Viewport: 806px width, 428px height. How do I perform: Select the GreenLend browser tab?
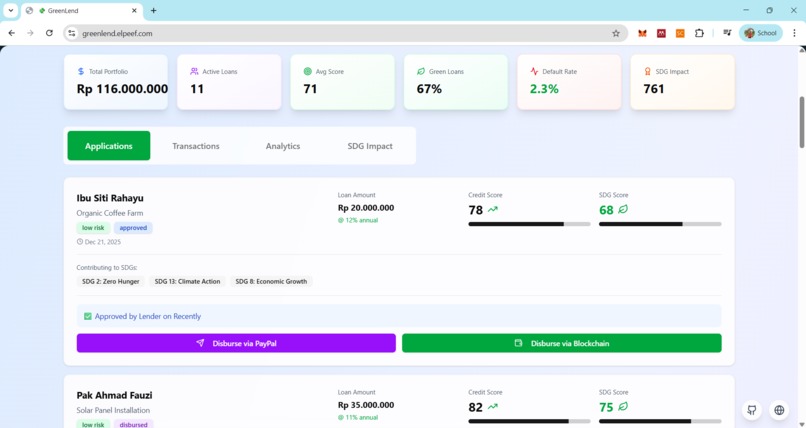82,11
